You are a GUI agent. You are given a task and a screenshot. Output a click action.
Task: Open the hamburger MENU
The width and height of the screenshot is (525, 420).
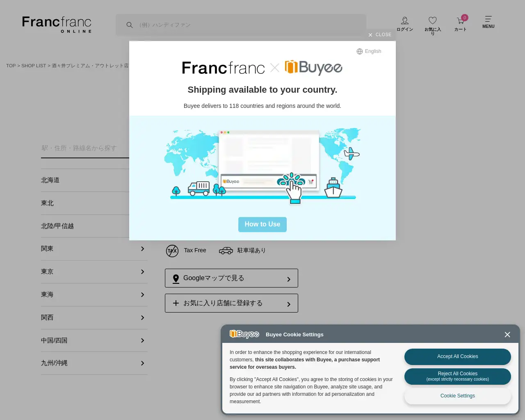(488, 22)
